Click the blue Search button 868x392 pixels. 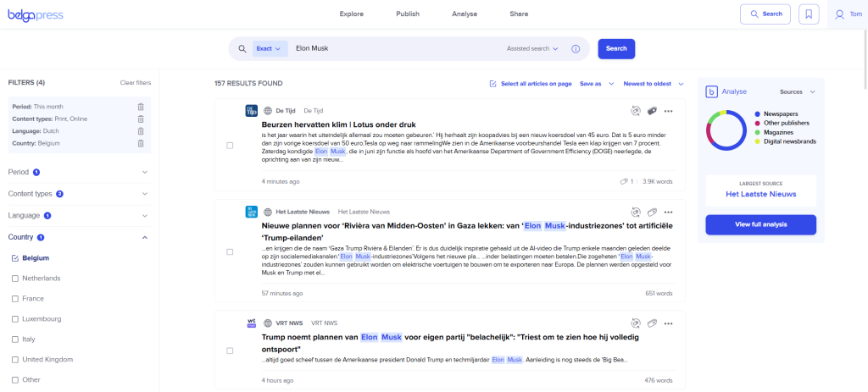coord(616,48)
